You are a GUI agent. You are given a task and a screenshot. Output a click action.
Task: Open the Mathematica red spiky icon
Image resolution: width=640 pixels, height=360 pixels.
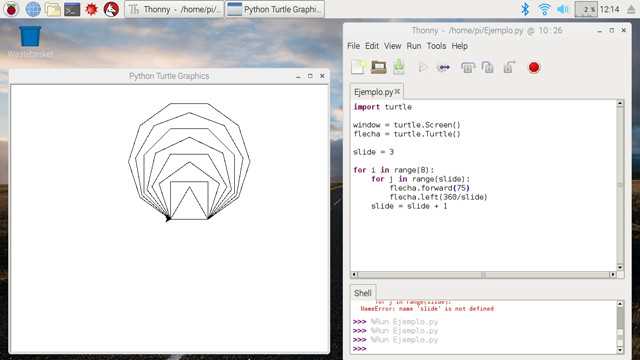91,9
